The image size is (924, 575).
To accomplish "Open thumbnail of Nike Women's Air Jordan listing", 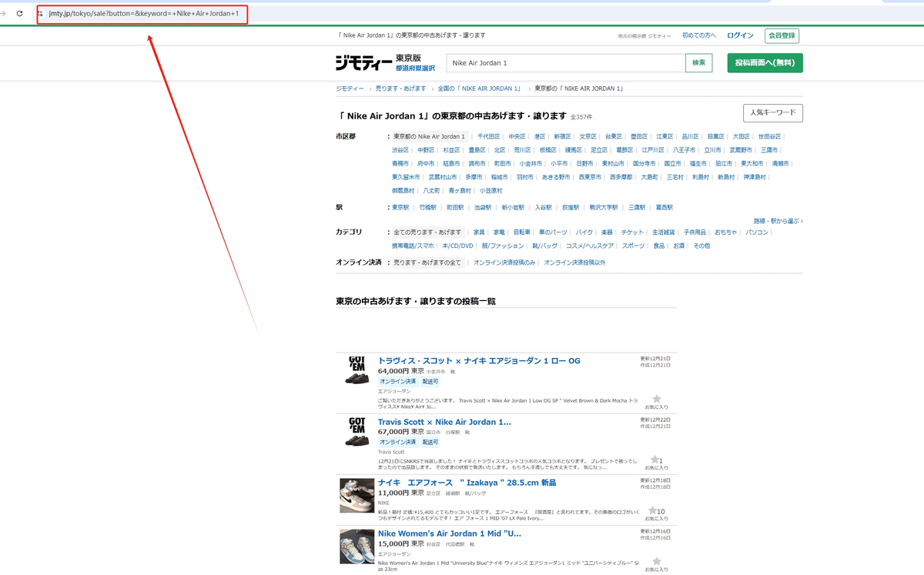I will 357,547.
